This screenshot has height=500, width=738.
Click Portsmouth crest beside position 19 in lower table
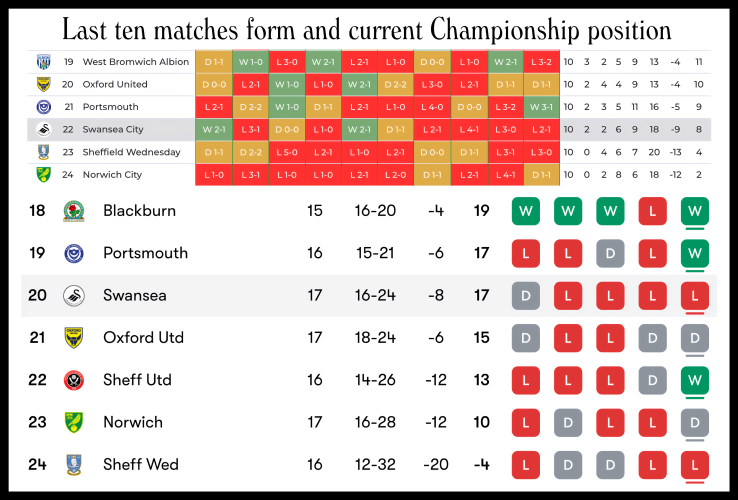pyautogui.click(x=73, y=253)
